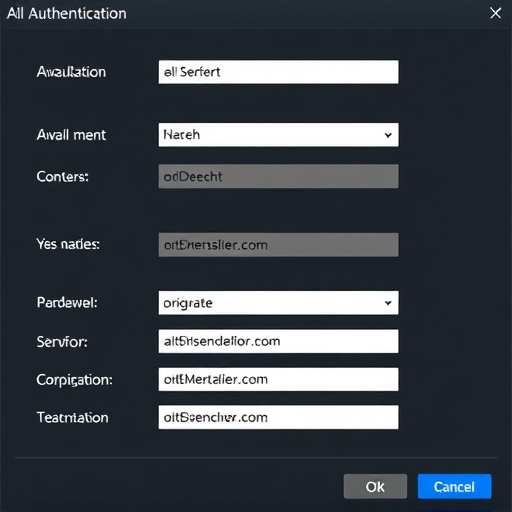Click the Avall ment label
Image resolution: width=512 pixels, height=512 pixels.
[71, 135]
